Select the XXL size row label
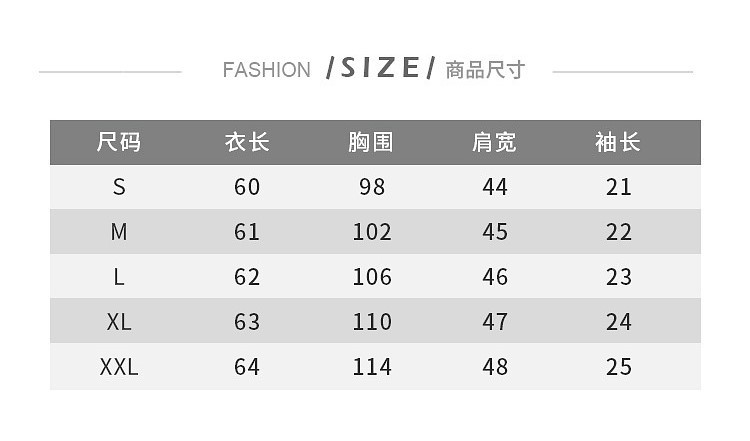The image size is (750, 441). tap(119, 367)
